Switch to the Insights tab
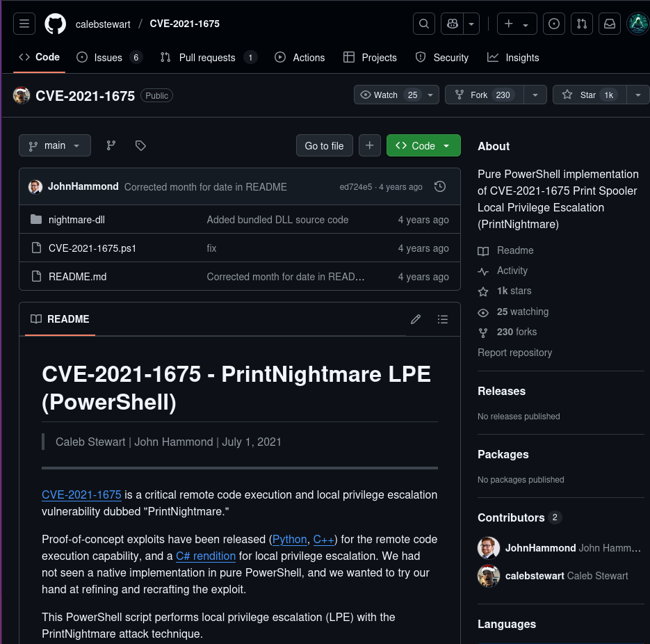 pyautogui.click(x=513, y=57)
